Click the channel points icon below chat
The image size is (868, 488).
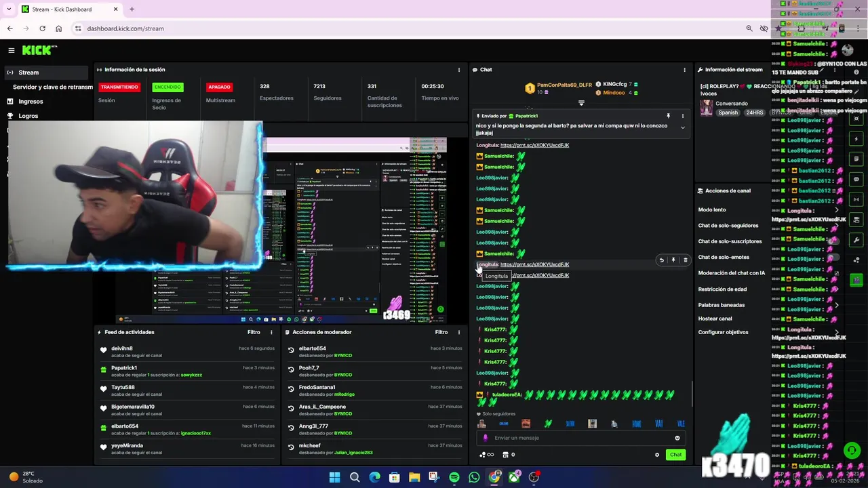[x=486, y=455]
